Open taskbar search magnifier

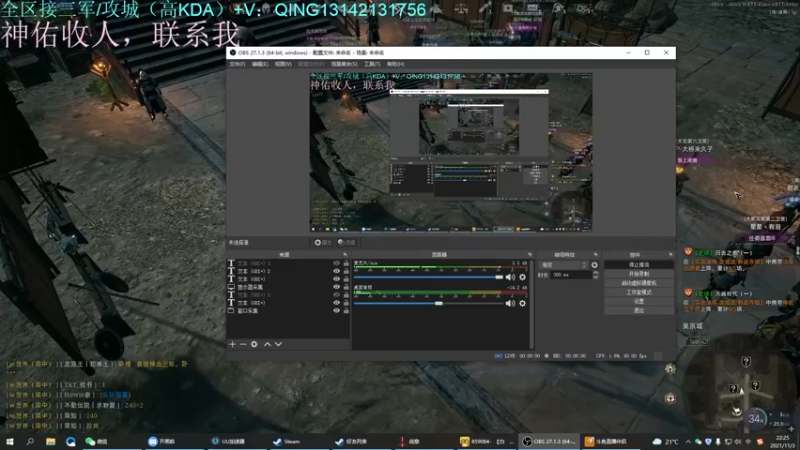pos(30,441)
